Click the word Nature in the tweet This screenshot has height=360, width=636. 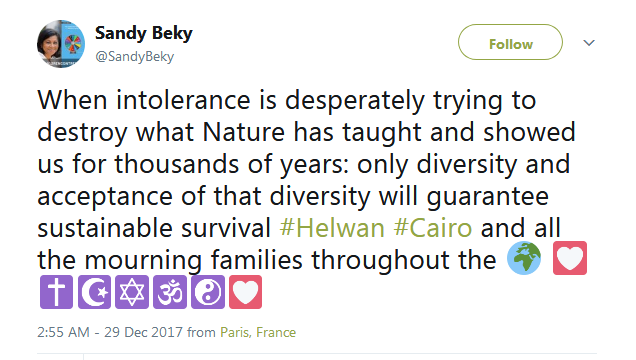pos(243,132)
